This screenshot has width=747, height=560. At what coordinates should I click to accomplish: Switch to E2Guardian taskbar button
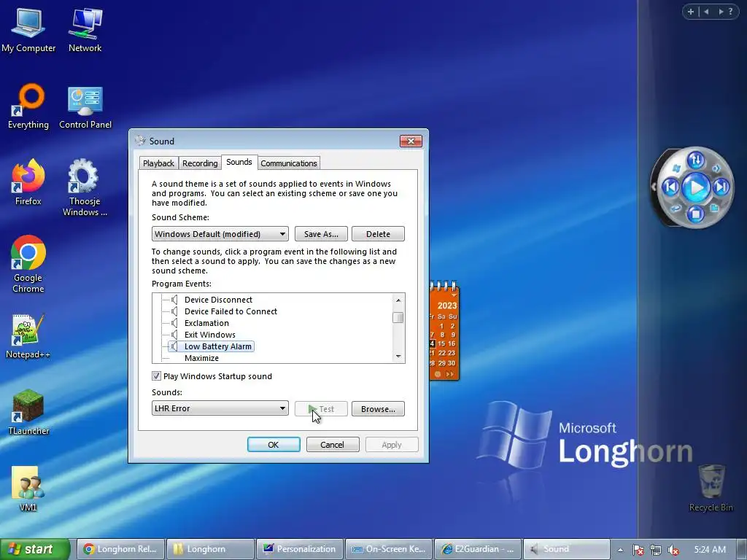tap(478, 549)
